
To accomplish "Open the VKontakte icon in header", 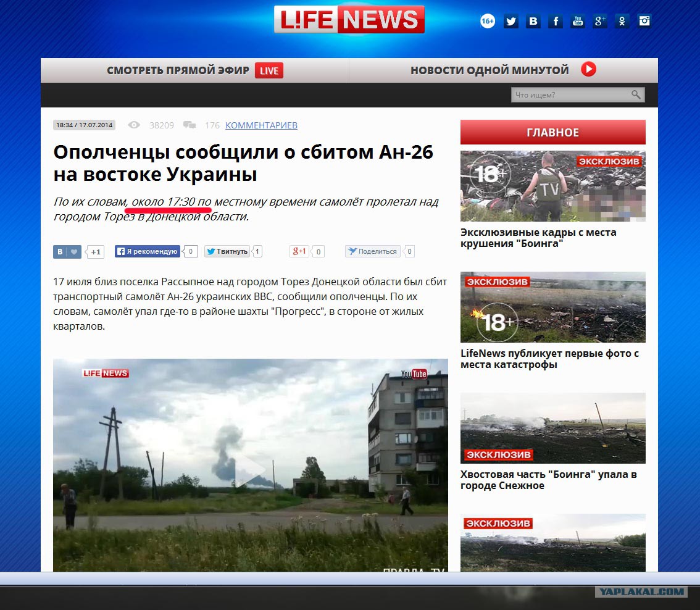I will 533,21.
